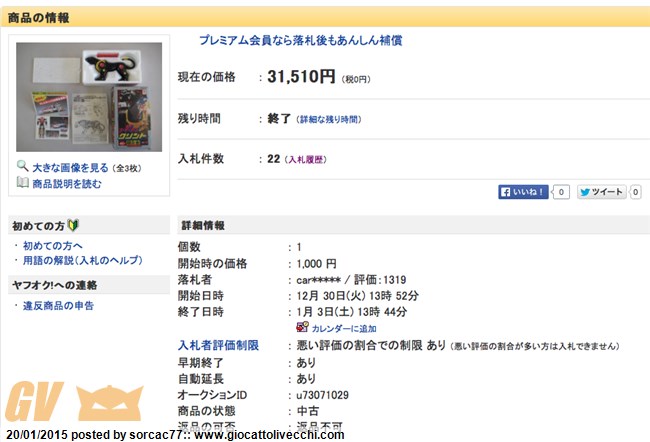This screenshot has width=650, height=442.
Task: View the 入札履歴 bid history link
Action: click(306, 160)
